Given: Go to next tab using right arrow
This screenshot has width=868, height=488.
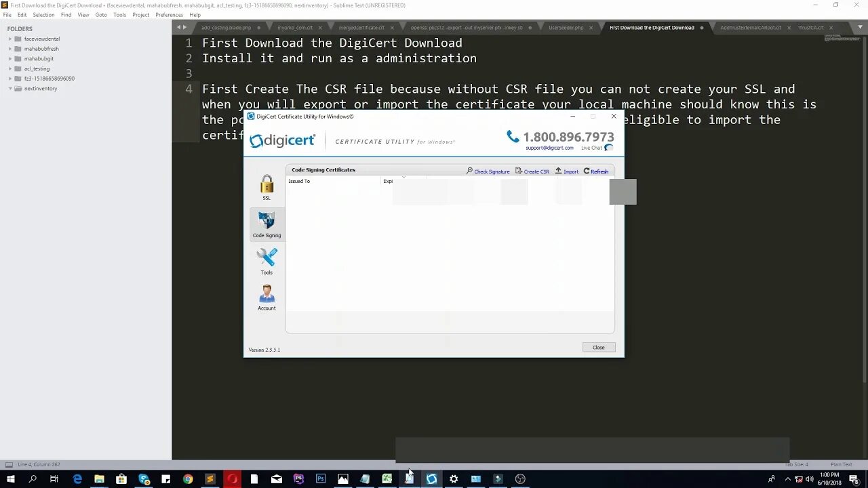Looking at the screenshot, I should click(x=184, y=27).
